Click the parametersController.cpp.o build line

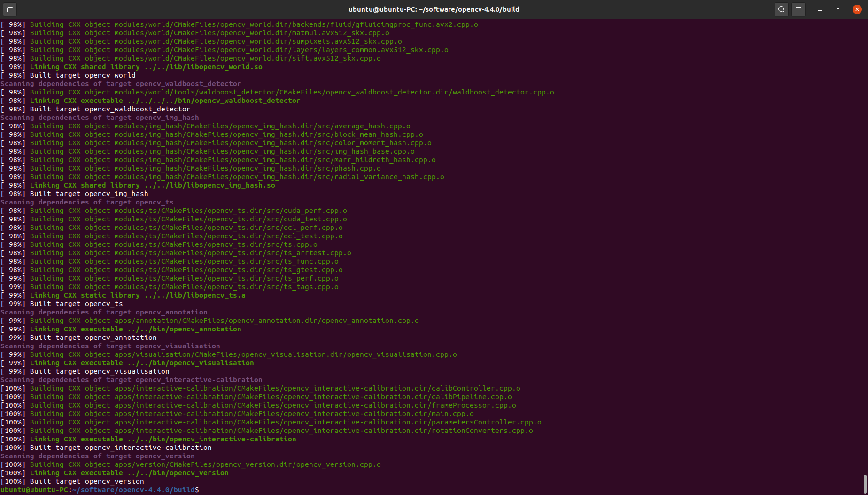pos(271,422)
